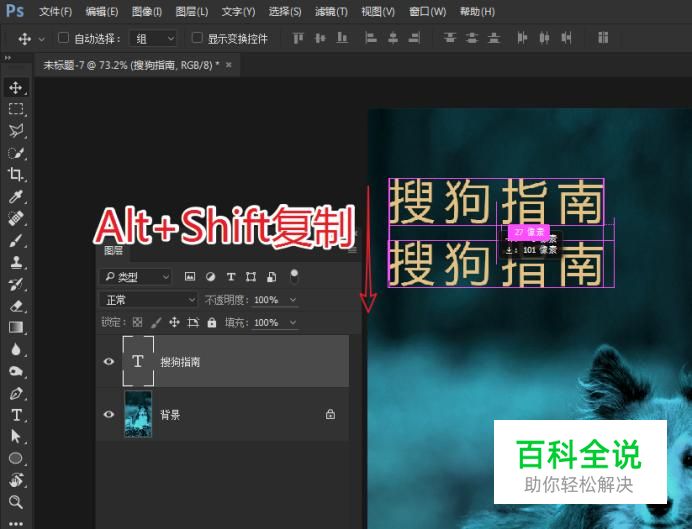Select the Blur droplet tool
This screenshot has width=692, height=529.
pyautogui.click(x=16, y=349)
